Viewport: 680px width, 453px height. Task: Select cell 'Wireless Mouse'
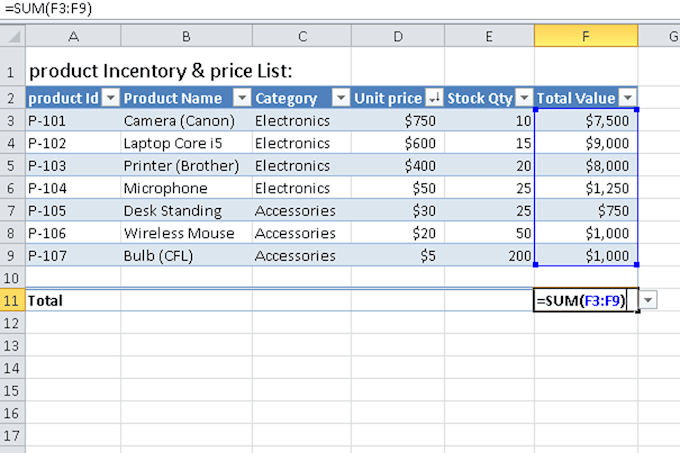[x=186, y=233]
